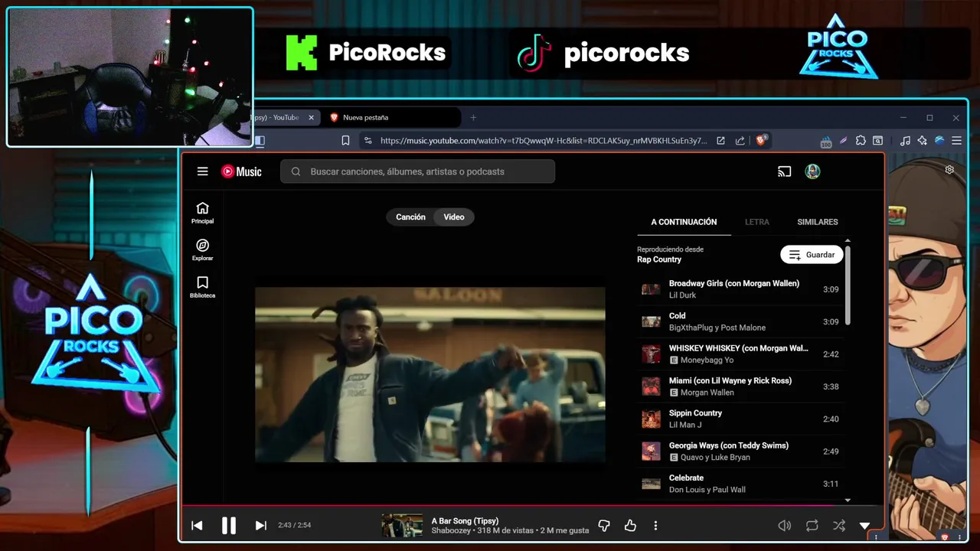Play Celebrate by Don Louis
The height and width of the screenshot is (551, 980).
[x=740, y=484]
